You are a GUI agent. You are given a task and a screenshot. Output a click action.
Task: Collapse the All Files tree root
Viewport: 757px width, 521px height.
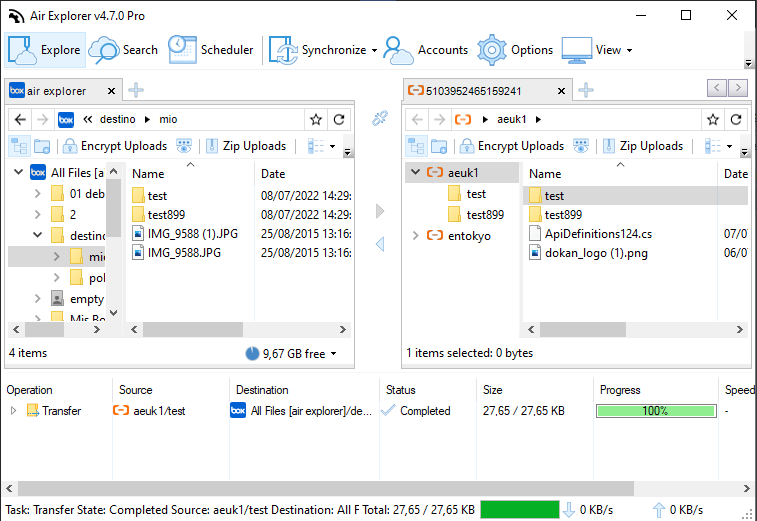[x=18, y=172]
